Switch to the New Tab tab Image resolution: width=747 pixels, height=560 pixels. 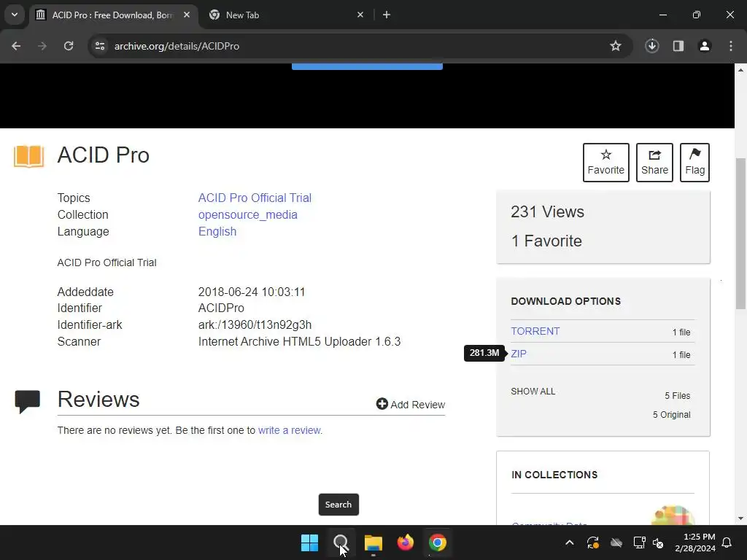point(286,15)
